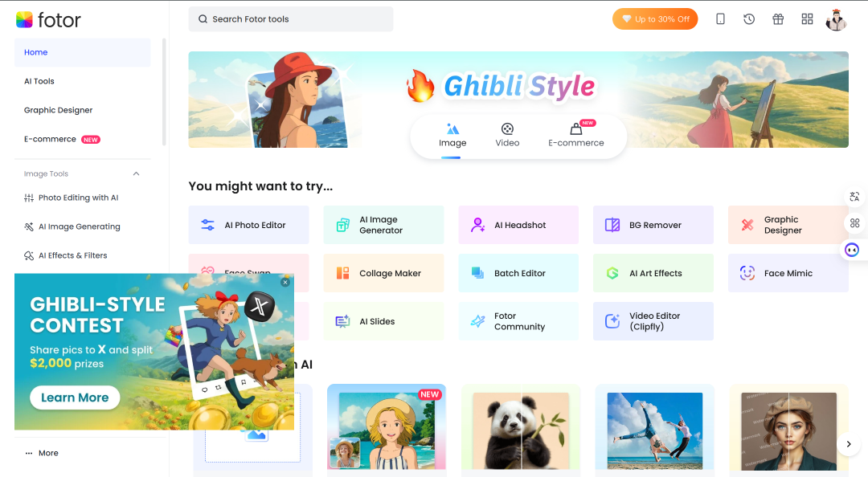Image resolution: width=868 pixels, height=477 pixels.
Task: Open the translate language icon on right edge
Action: 854,197
